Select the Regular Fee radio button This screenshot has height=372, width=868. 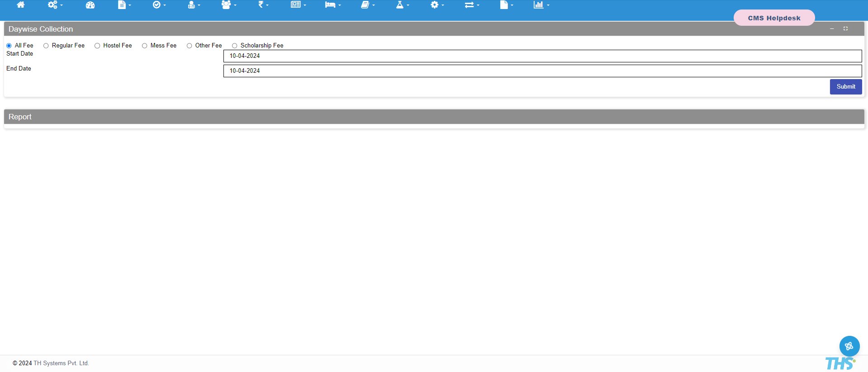click(46, 46)
